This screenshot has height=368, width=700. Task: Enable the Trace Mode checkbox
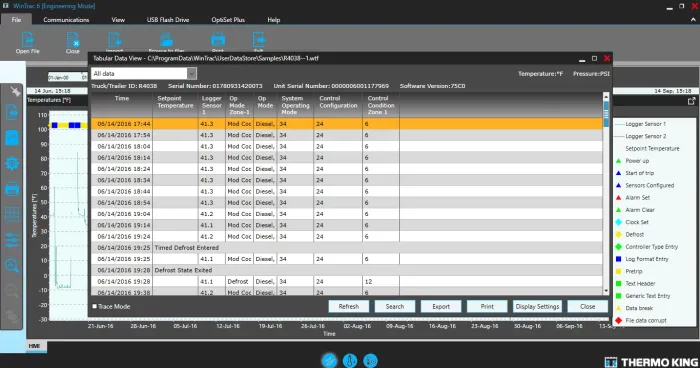click(95, 306)
